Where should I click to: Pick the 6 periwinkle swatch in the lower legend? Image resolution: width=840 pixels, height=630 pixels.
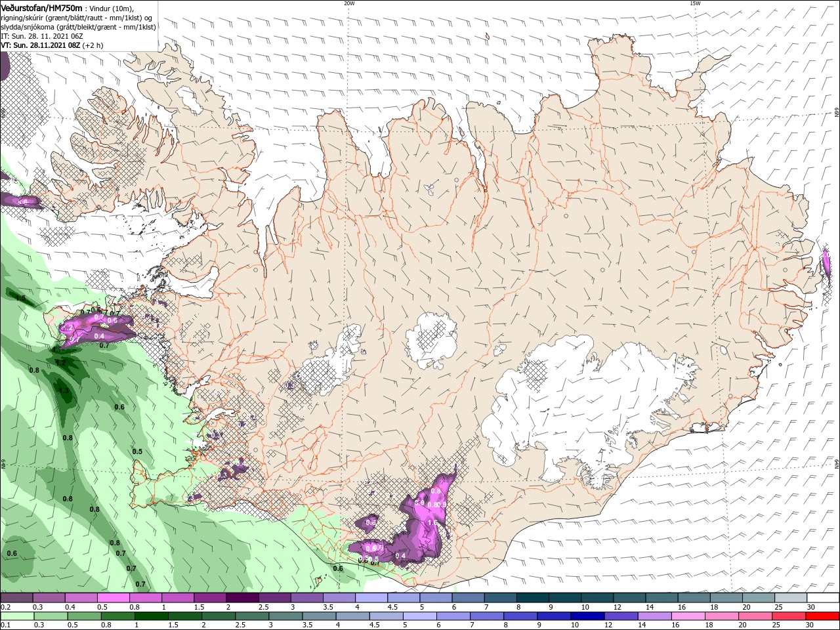pyautogui.click(x=453, y=616)
